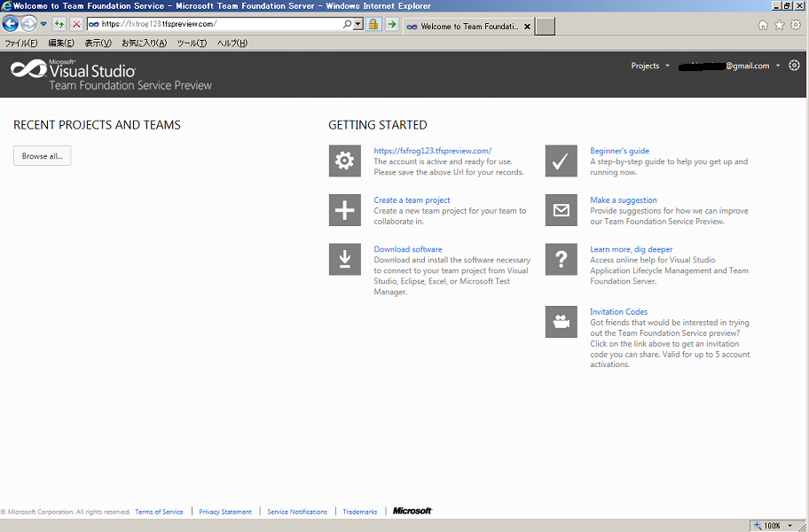Click the envelope Make a suggestion icon
Screen dimensions: 809x532
click(561, 210)
